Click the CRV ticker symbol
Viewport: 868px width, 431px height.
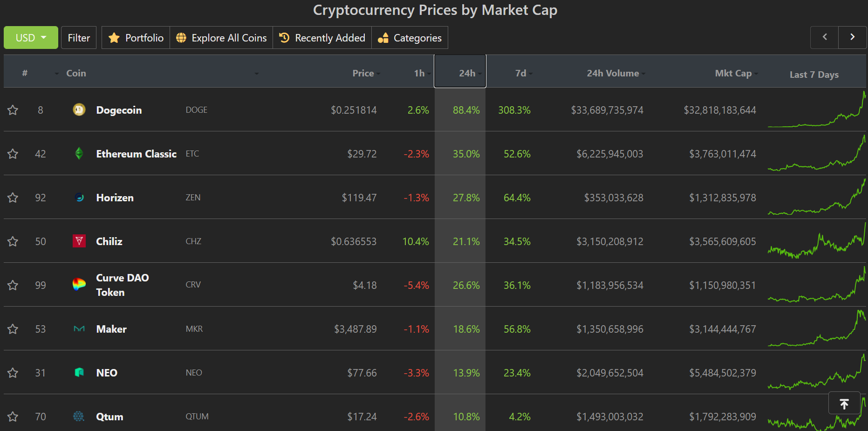[x=193, y=285]
